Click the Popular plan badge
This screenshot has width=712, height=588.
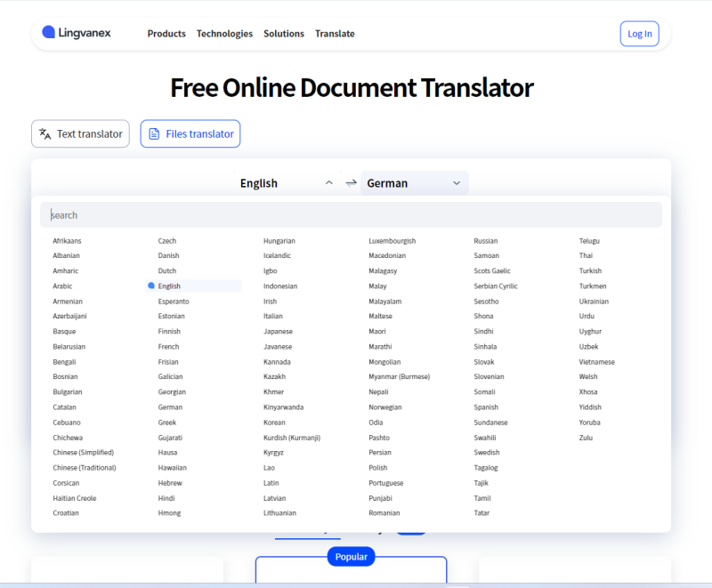coord(351,557)
